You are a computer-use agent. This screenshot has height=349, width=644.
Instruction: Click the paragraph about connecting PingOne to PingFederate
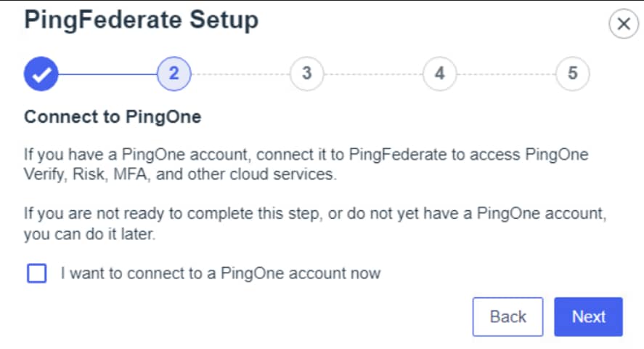click(x=306, y=155)
